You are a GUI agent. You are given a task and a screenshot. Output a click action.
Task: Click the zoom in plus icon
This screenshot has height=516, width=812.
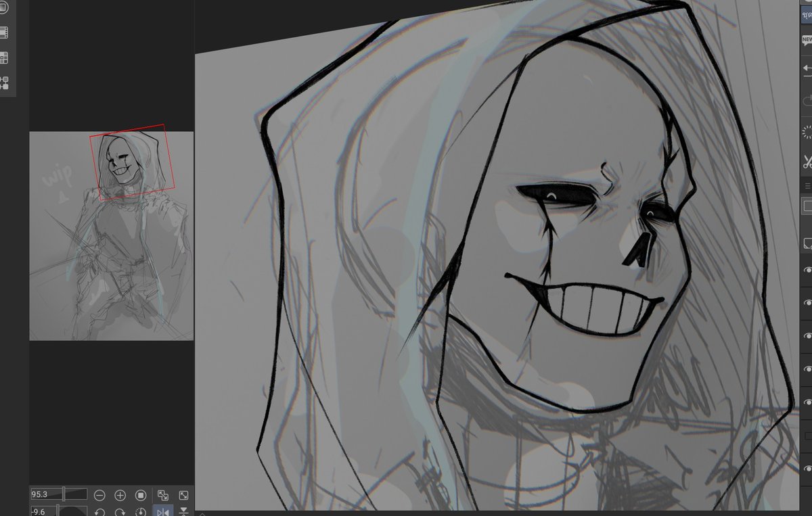click(120, 495)
